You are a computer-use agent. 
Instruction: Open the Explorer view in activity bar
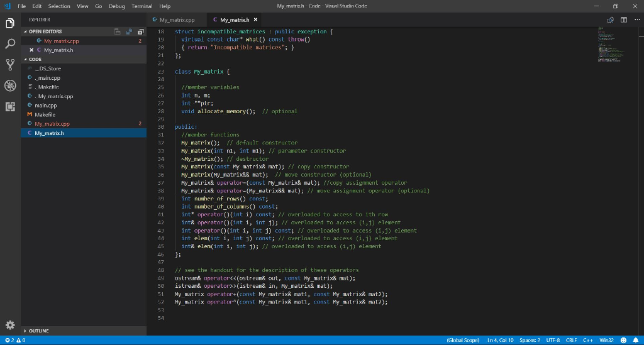(x=10, y=23)
